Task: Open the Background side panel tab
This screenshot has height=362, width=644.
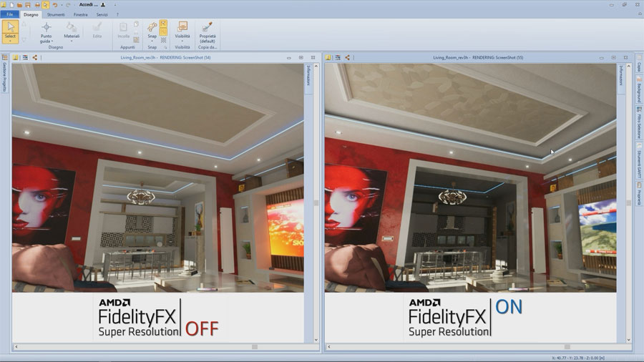Action: click(x=639, y=90)
